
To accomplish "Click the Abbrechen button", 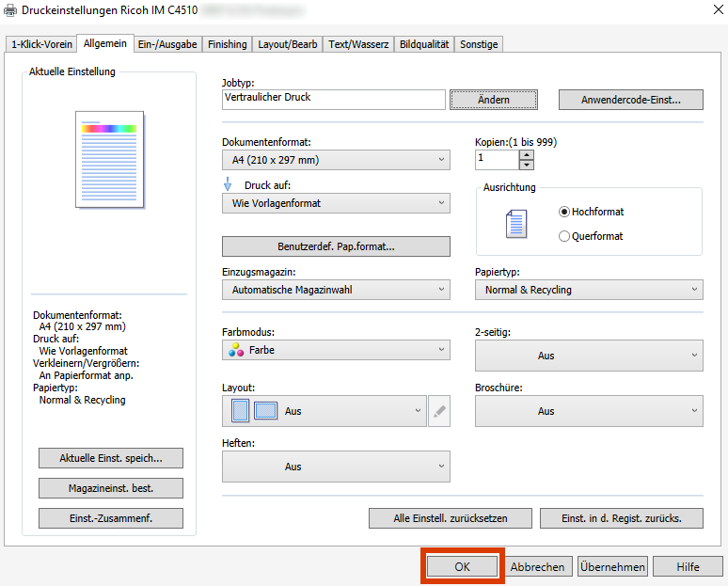I will coord(538,566).
